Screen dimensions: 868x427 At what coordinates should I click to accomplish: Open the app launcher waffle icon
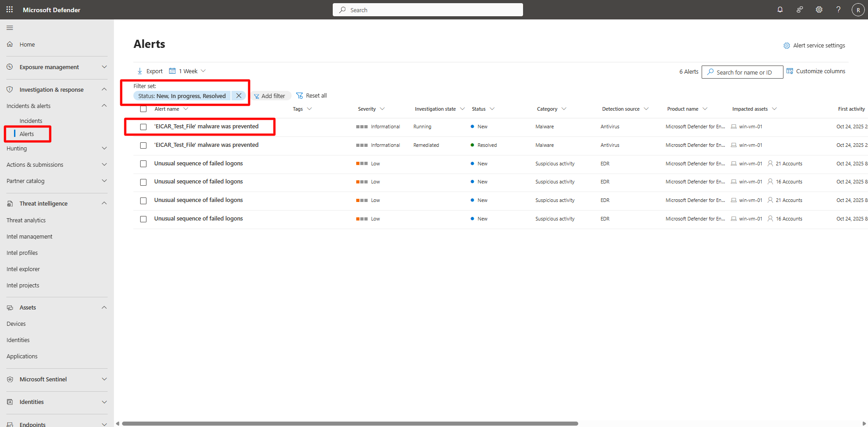(9, 9)
